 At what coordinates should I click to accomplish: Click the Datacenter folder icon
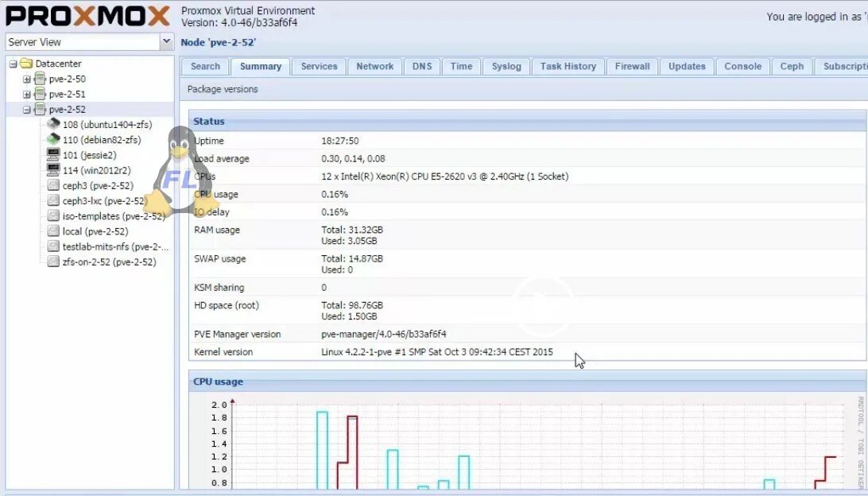(x=26, y=63)
